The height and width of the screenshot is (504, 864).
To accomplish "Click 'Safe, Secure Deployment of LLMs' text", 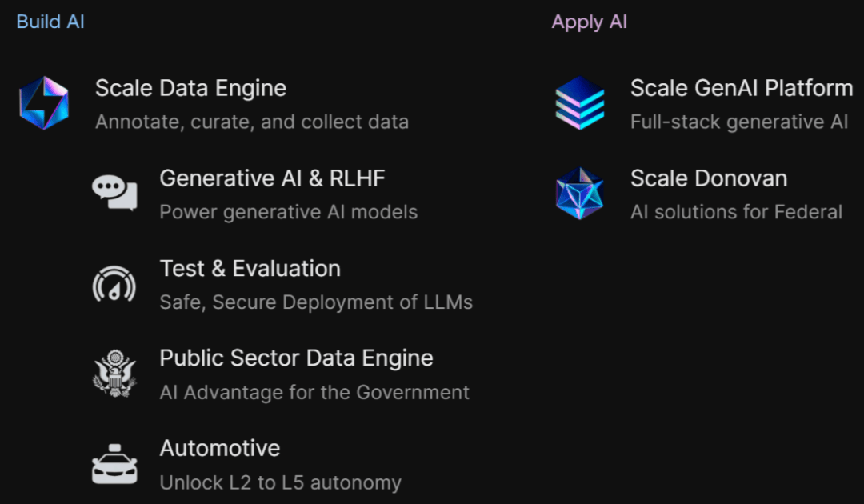I will point(316,302).
